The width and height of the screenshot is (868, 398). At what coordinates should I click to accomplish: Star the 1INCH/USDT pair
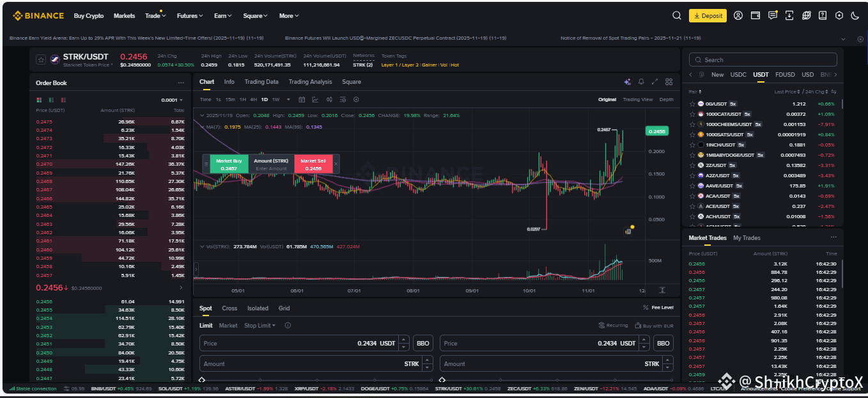click(x=692, y=145)
